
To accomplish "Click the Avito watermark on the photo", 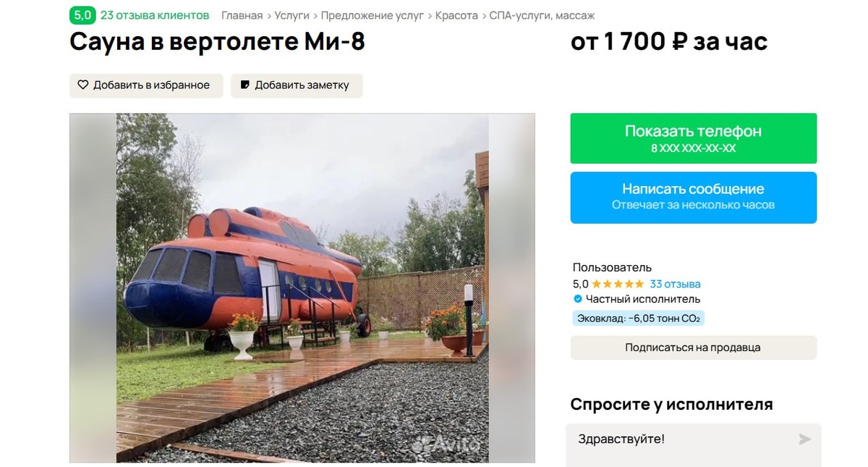I will coord(449,443).
